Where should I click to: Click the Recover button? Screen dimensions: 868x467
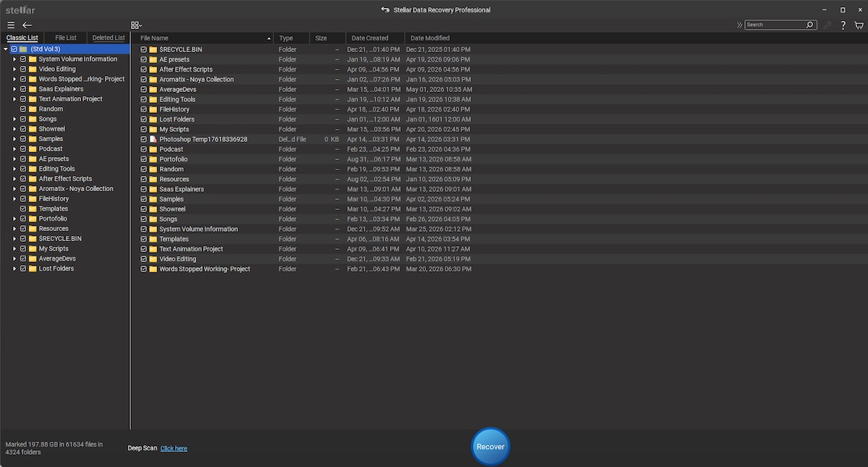coord(490,447)
